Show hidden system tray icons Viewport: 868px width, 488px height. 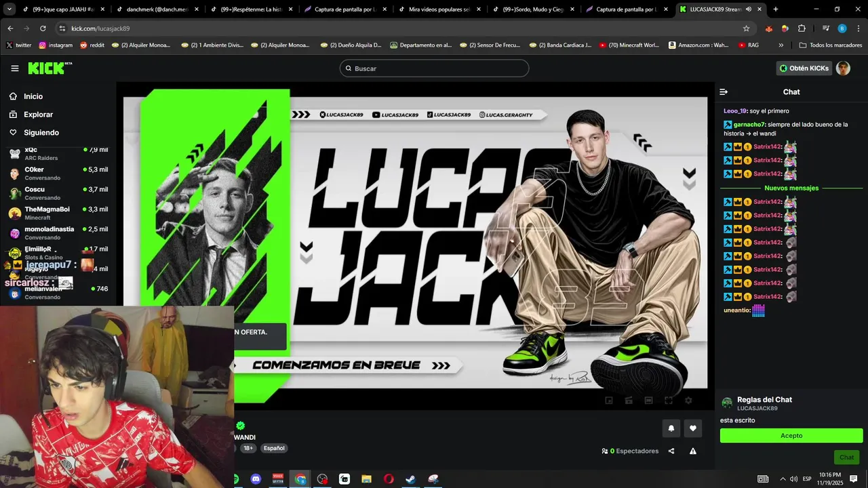tap(783, 479)
